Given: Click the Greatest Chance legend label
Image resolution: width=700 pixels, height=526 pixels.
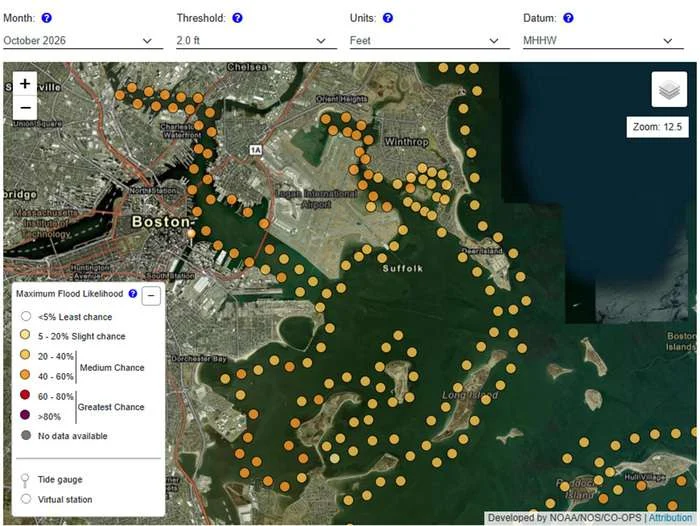Looking at the screenshot, I should coord(111,407).
